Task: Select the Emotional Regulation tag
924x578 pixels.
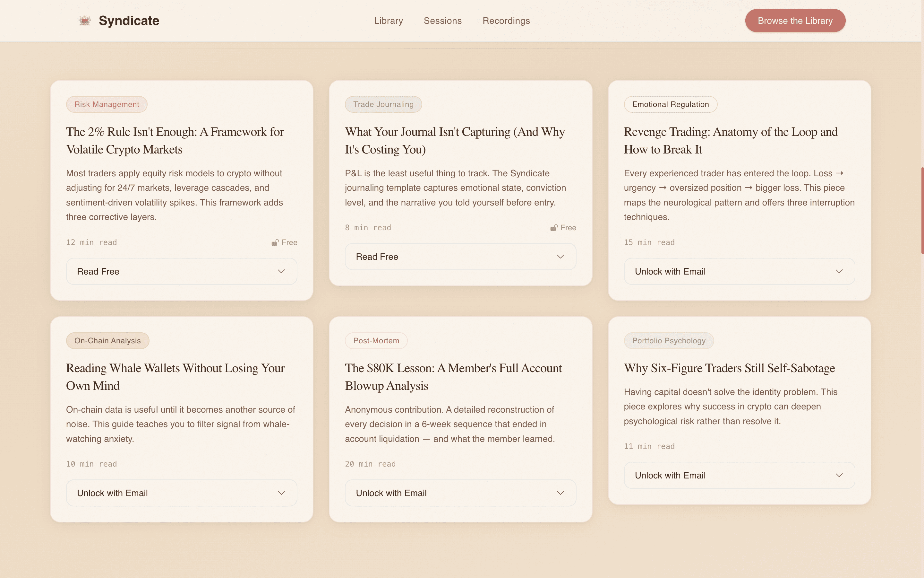Action: [671, 104]
